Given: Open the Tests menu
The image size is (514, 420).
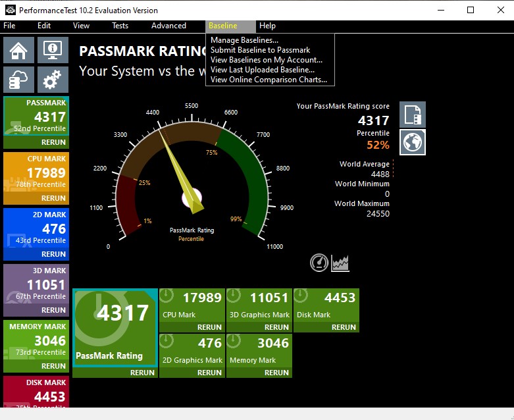Looking at the screenshot, I should pos(120,26).
